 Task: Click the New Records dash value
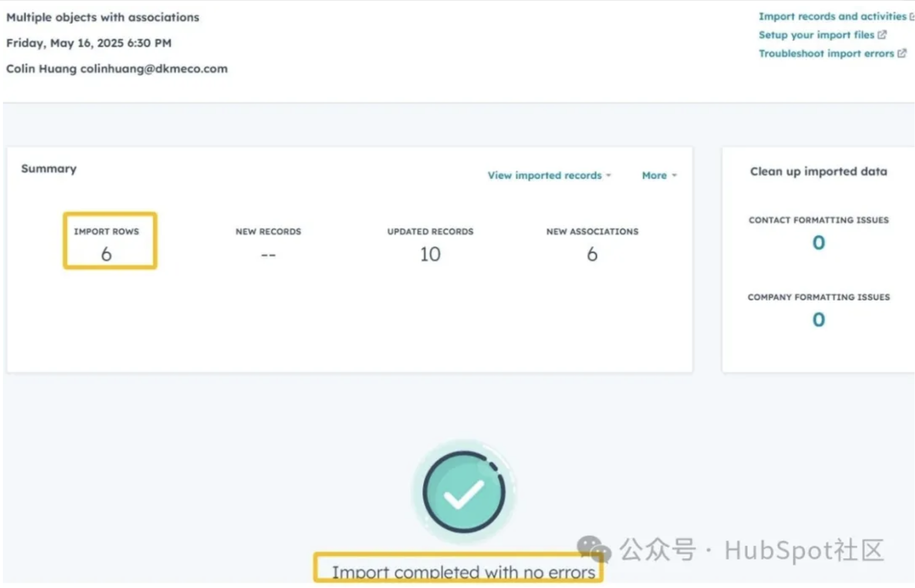(x=268, y=255)
